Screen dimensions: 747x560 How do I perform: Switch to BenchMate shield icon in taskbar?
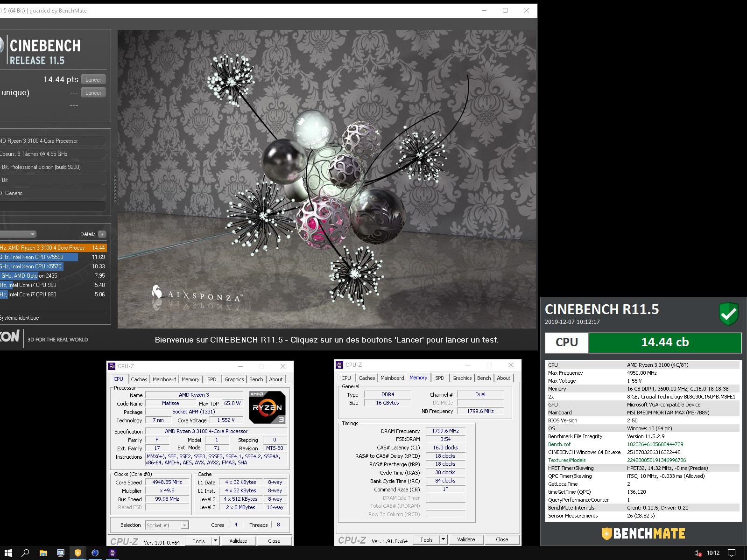click(x=78, y=553)
